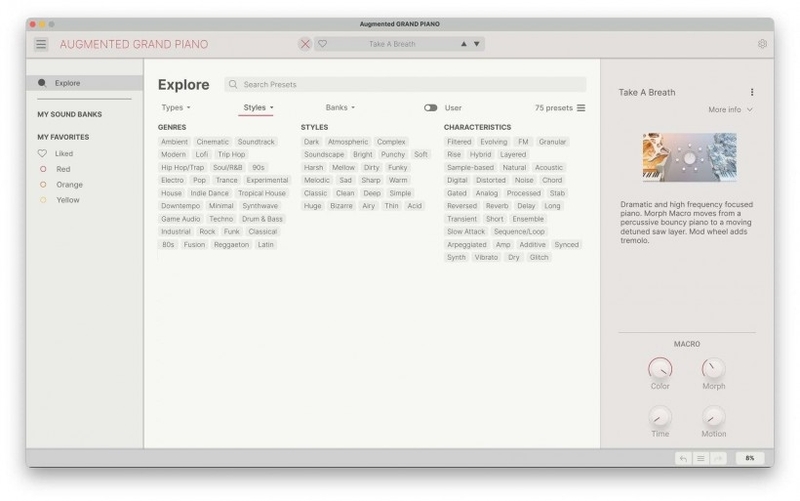The height and width of the screenshot is (501, 800).
Task: Expand More info chevron
Action: point(749,110)
